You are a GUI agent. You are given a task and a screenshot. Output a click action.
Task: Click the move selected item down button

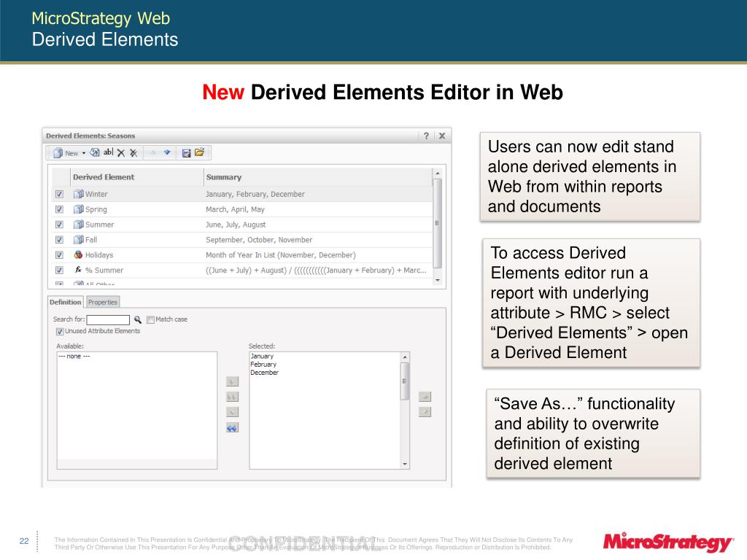click(425, 412)
